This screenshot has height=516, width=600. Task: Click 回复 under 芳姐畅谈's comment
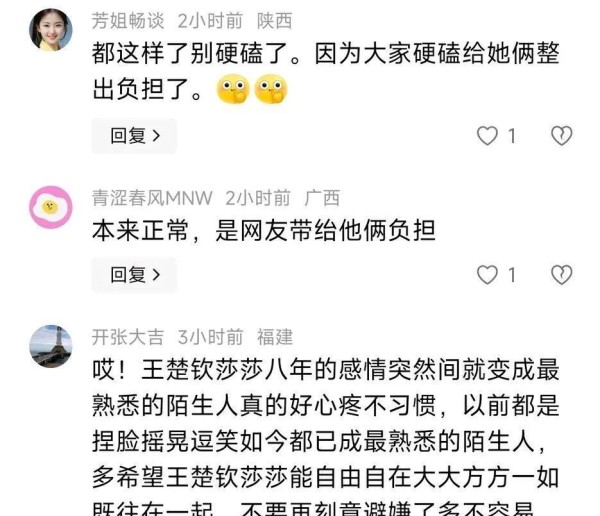pyautogui.click(x=134, y=136)
